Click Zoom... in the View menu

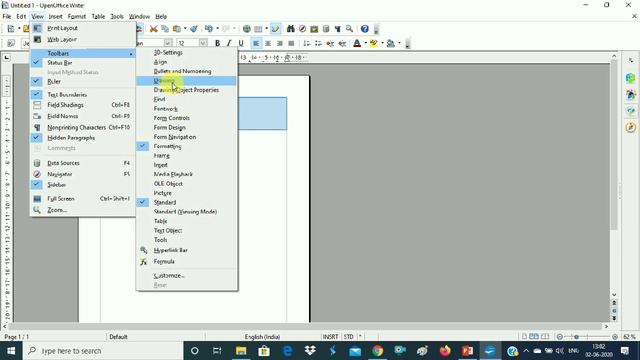pos(82,210)
